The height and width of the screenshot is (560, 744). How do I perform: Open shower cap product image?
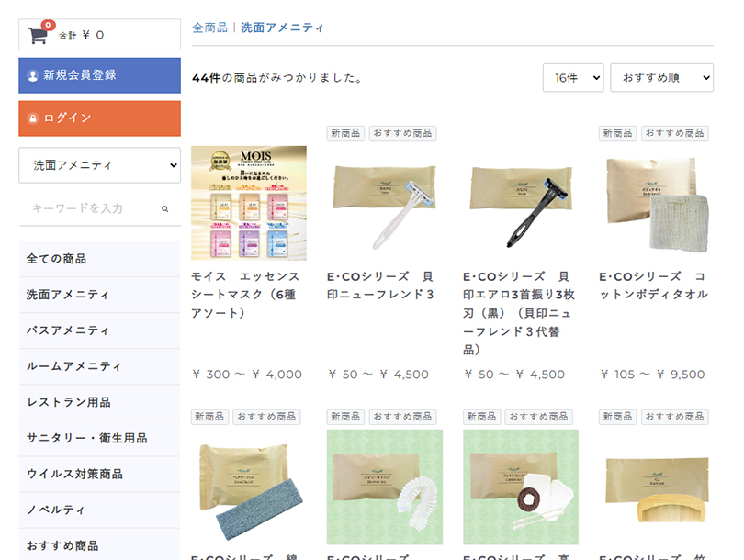pyautogui.click(x=384, y=487)
